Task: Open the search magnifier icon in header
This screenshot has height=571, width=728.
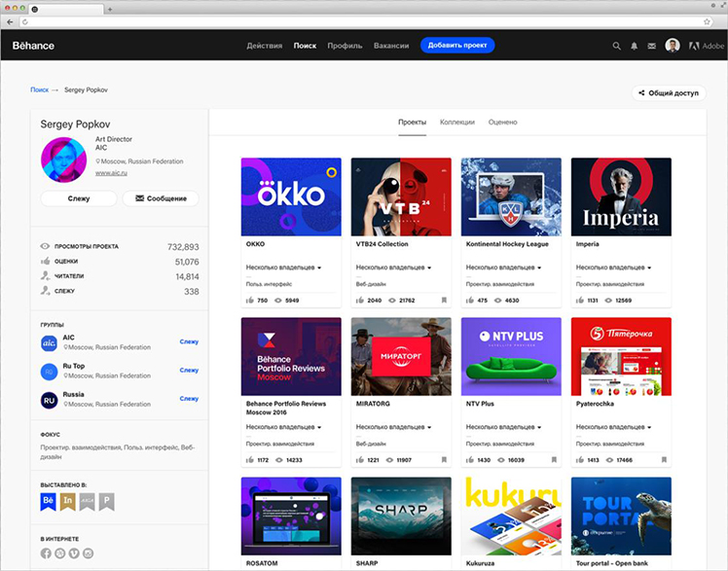Action: [x=617, y=46]
